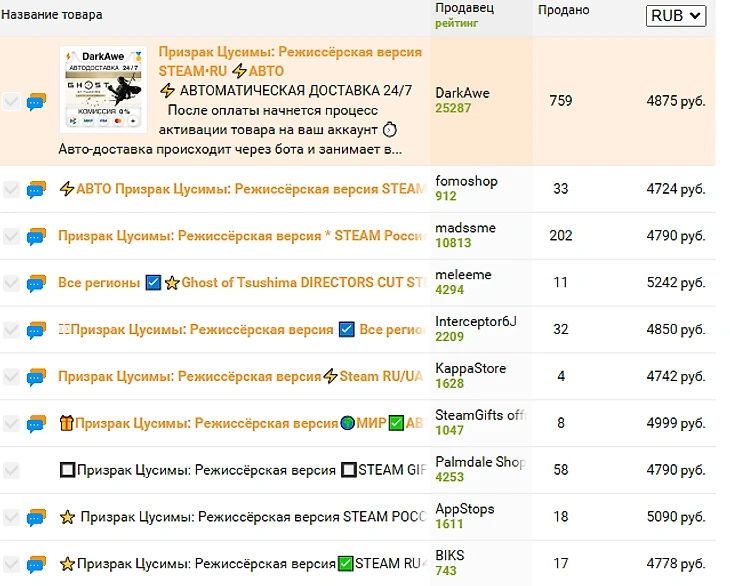
Task: Sort by Продано column header
Action: 563,10
